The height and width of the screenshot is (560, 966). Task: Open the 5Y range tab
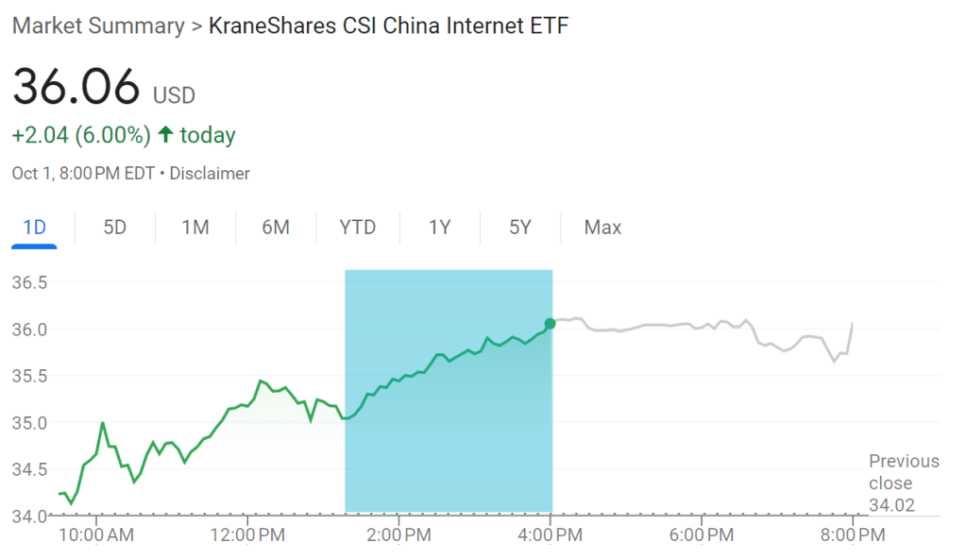(x=519, y=228)
